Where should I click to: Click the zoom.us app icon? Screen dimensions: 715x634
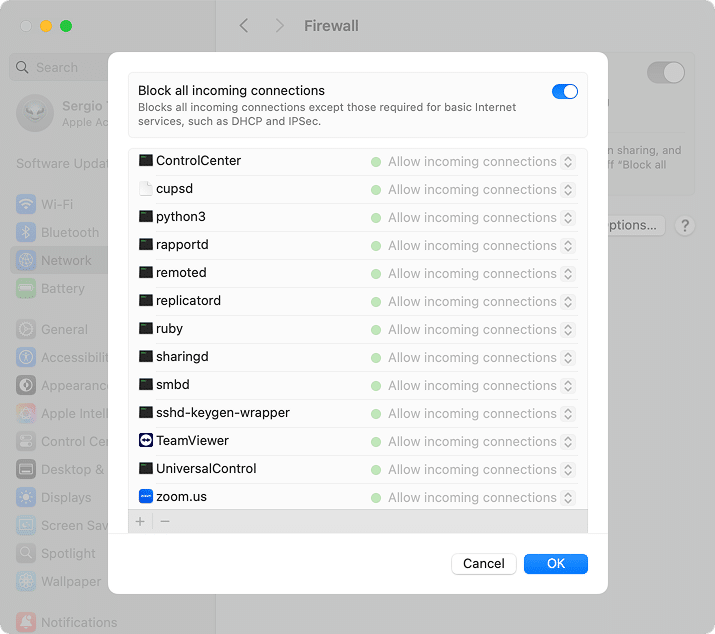(146, 497)
